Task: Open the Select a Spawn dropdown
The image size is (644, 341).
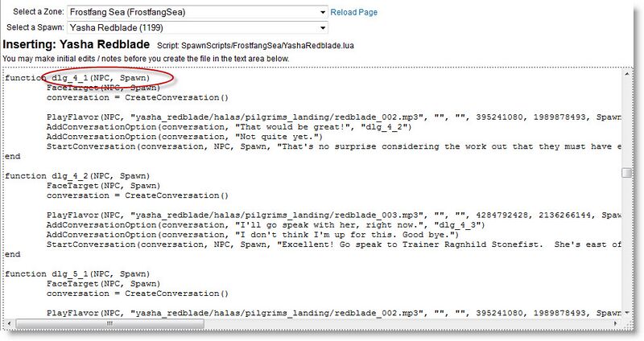Action: (197, 27)
